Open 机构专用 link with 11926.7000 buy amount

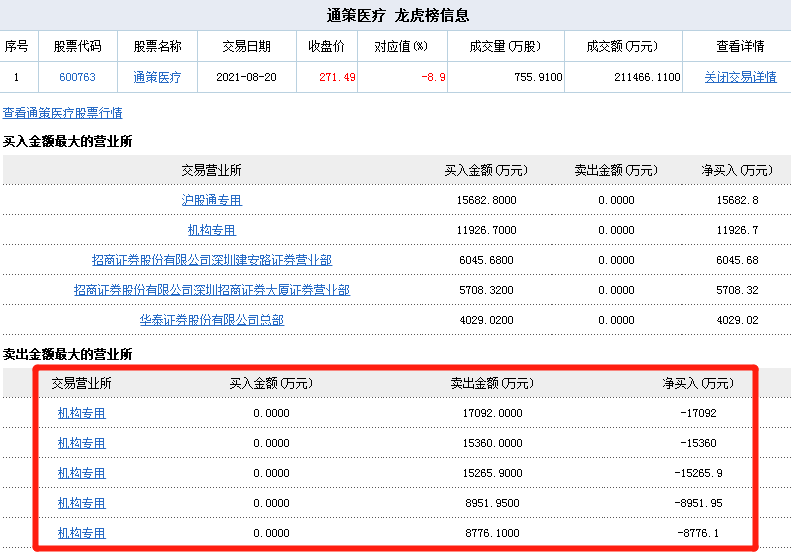pyautogui.click(x=212, y=230)
